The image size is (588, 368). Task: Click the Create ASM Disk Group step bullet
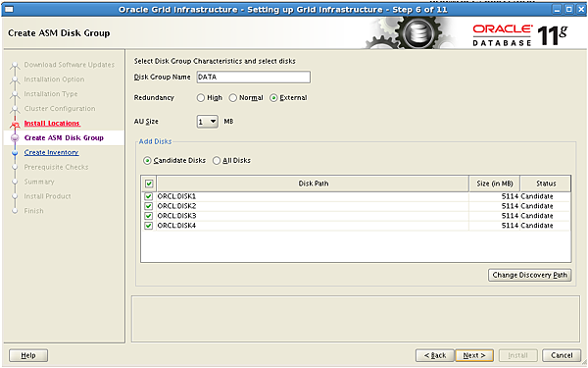click(15, 138)
